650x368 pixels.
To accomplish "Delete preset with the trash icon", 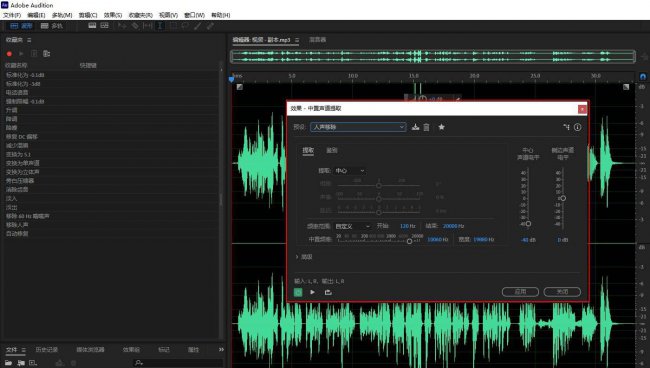I will [426, 127].
